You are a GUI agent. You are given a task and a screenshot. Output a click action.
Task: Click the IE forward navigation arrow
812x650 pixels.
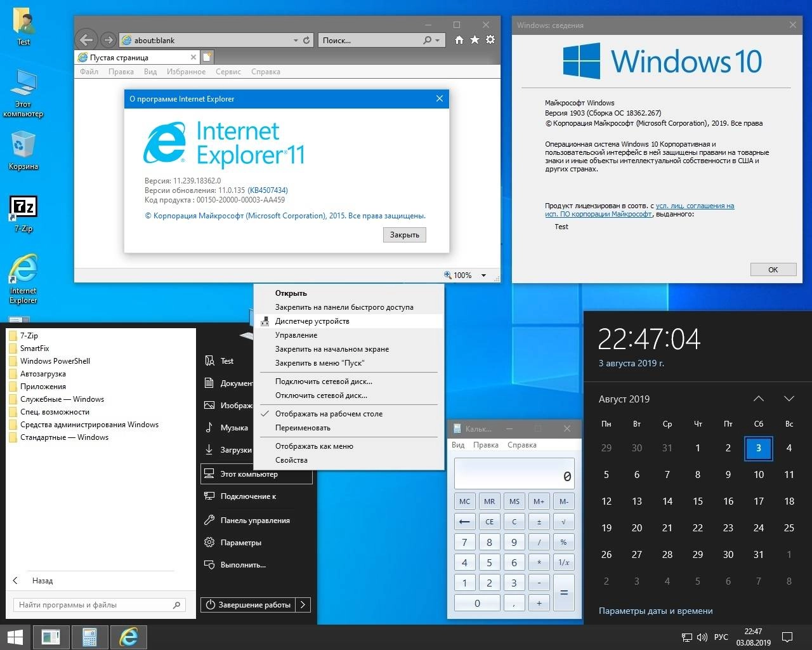tap(108, 40)
